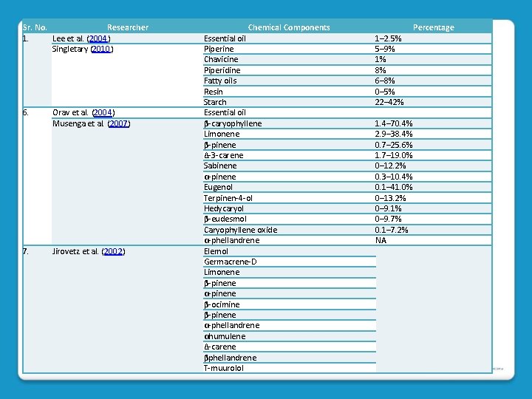Click the '0.1–41.0%' percentage for Eugenol
This screenshot has height=399, width=532.
pyautogui.click(x=394, y=187)
